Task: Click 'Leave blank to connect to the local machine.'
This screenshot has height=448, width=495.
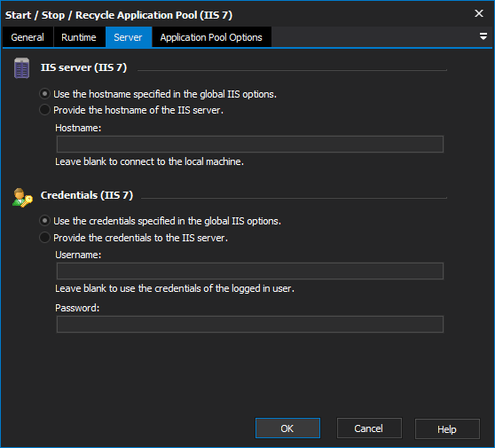Action: click(x=149, y=161)
